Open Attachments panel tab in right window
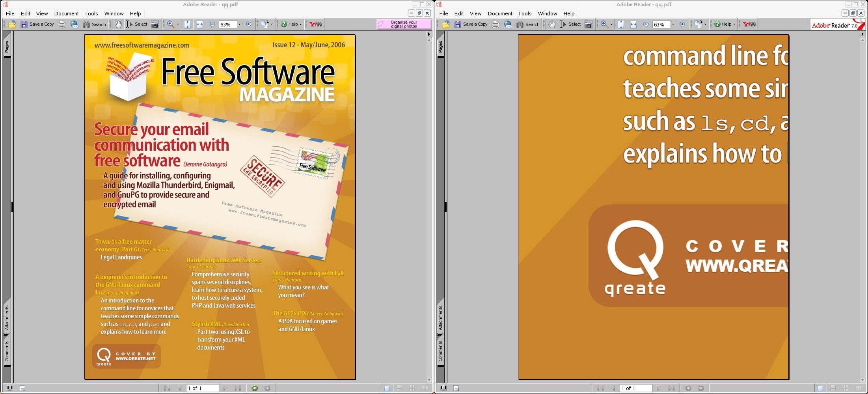 [440, 318]
